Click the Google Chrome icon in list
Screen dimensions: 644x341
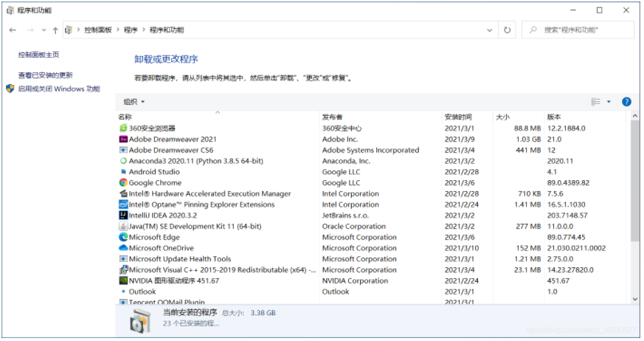(123, 183)
